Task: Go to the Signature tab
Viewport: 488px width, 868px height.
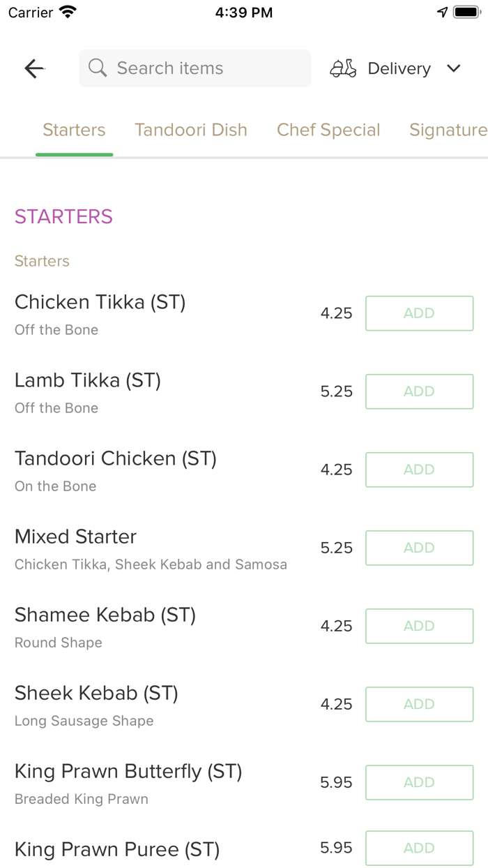Action: point(448,130)
